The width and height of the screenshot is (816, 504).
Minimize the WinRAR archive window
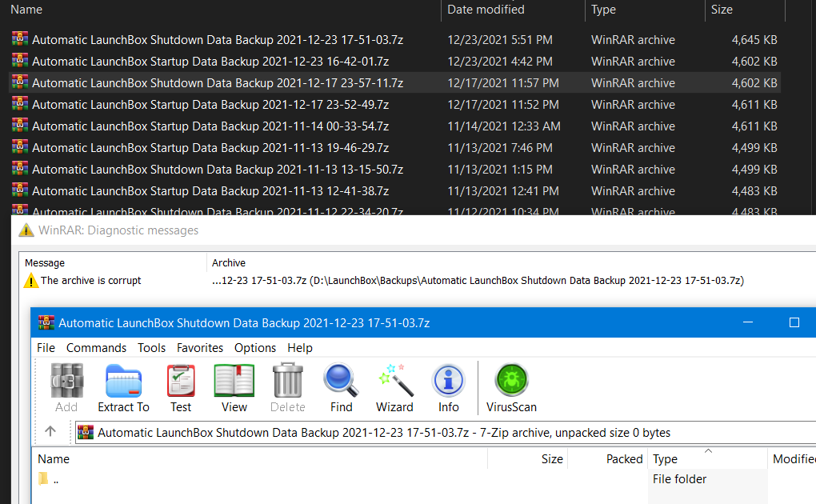click(748, 322)
